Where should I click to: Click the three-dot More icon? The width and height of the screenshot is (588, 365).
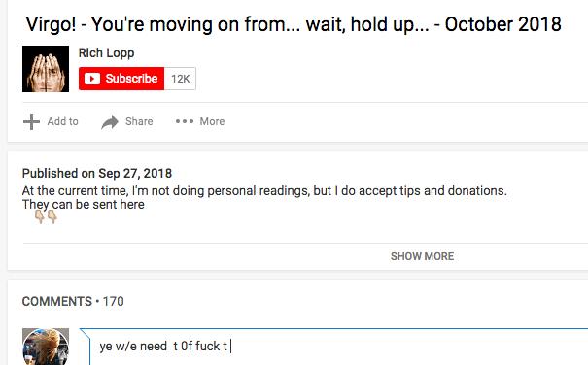tap(185, 121)
